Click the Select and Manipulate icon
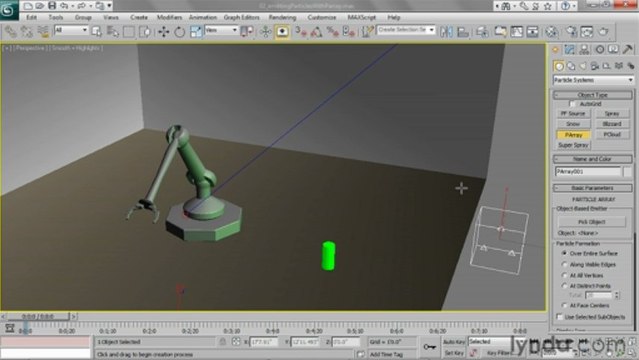The image size is (639, 360). [266, 31]
